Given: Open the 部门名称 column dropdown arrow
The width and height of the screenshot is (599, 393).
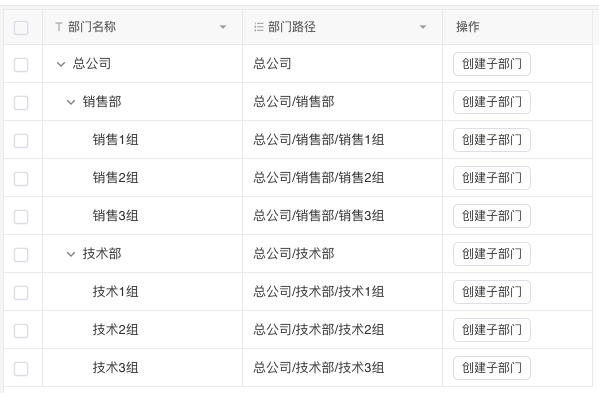Looking at the screenshot, I should (x=223, y=27).
